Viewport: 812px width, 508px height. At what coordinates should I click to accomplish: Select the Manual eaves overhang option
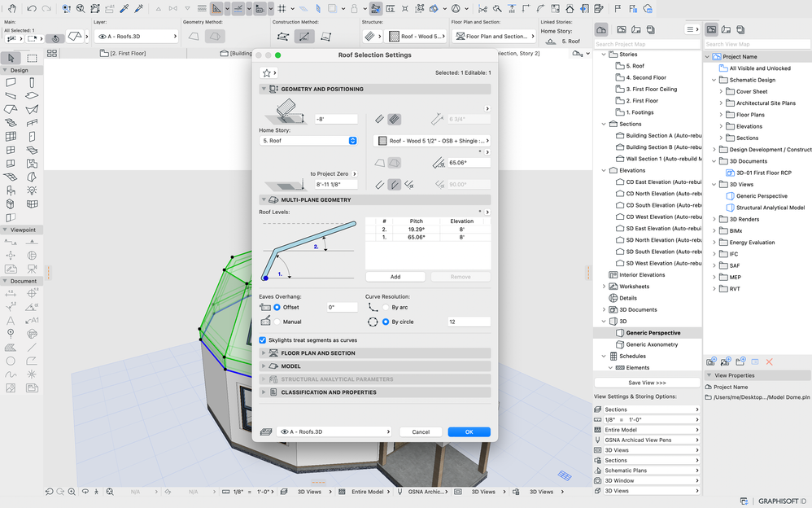pyautogui.click(x=277, y=322)
